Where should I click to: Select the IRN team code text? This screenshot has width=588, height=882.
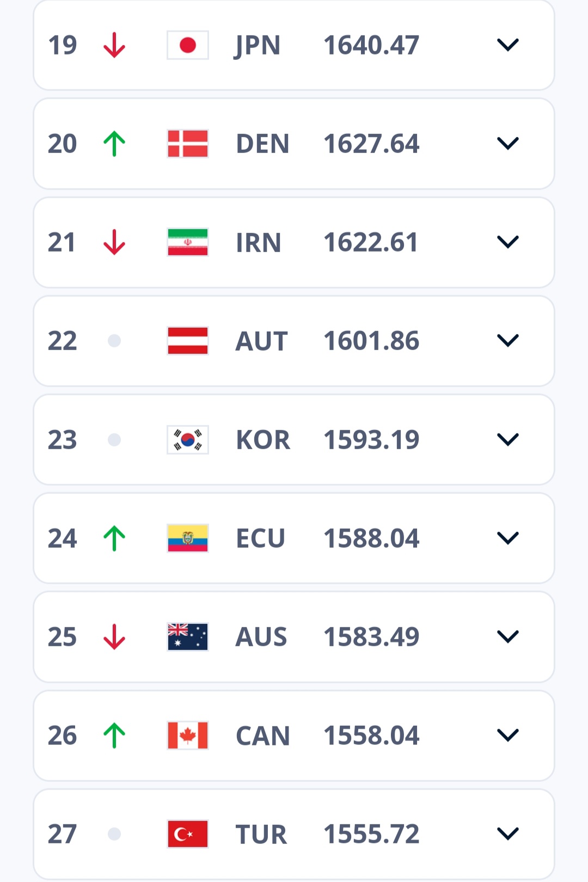(259, 243)
